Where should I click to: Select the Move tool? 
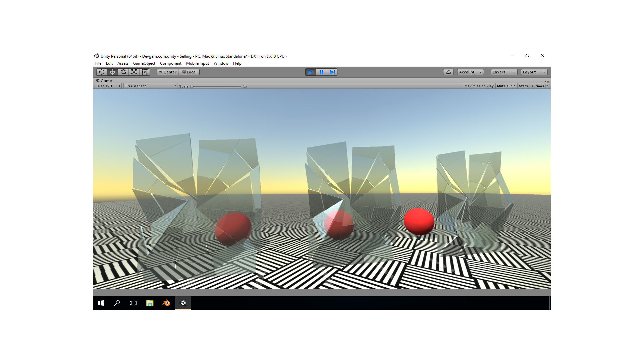coord(112,72)
